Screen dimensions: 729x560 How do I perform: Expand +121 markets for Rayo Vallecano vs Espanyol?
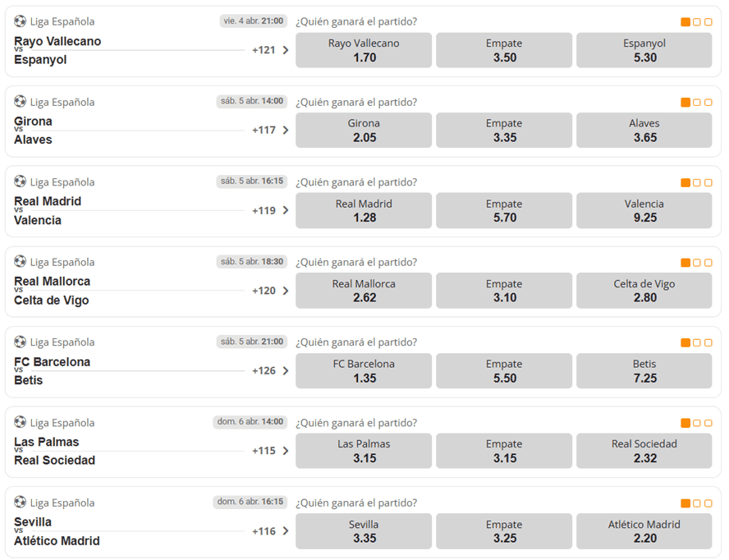(x=270, y=50)
